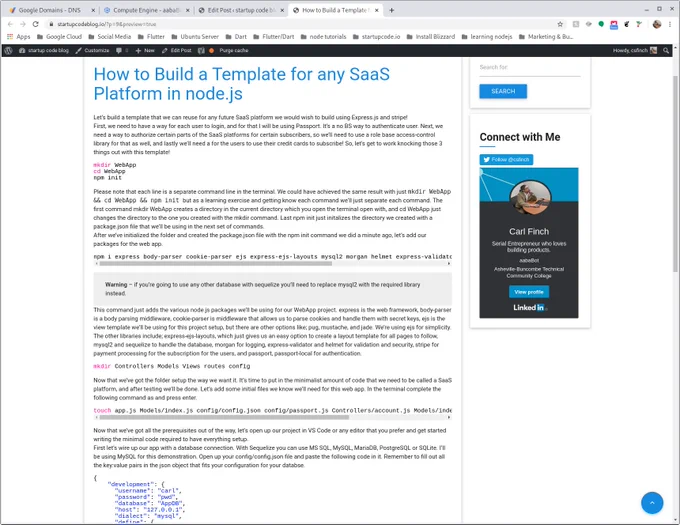Viewport: 680px width, 525px height.
Task: Go back using browser back arrow
Action: pyautogui.click(x=10, y=24)
